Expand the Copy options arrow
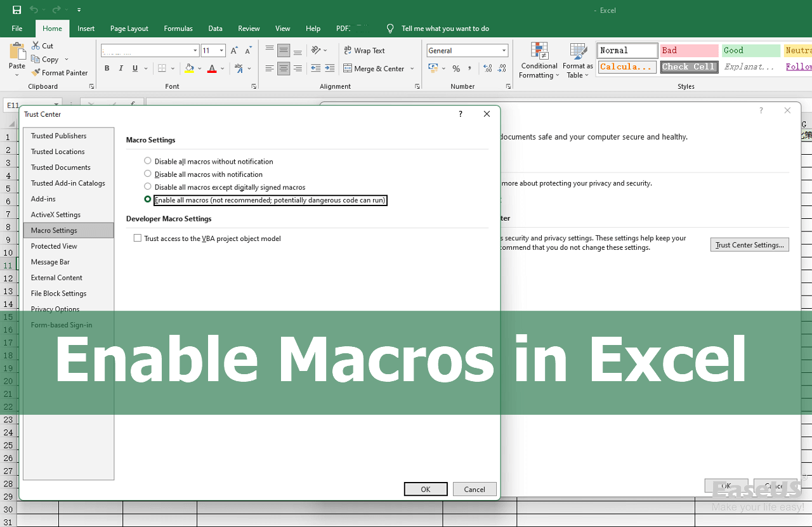 (66, 60)
